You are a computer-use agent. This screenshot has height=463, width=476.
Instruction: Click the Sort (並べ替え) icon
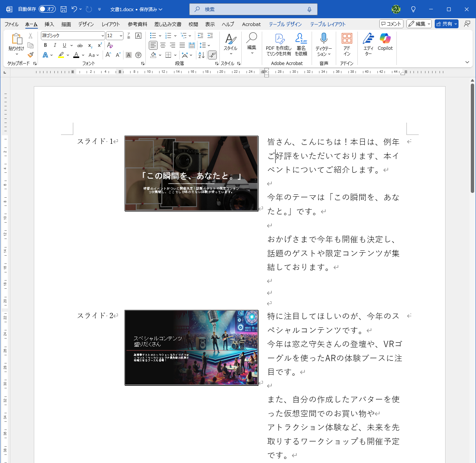[x=201, y=55]
